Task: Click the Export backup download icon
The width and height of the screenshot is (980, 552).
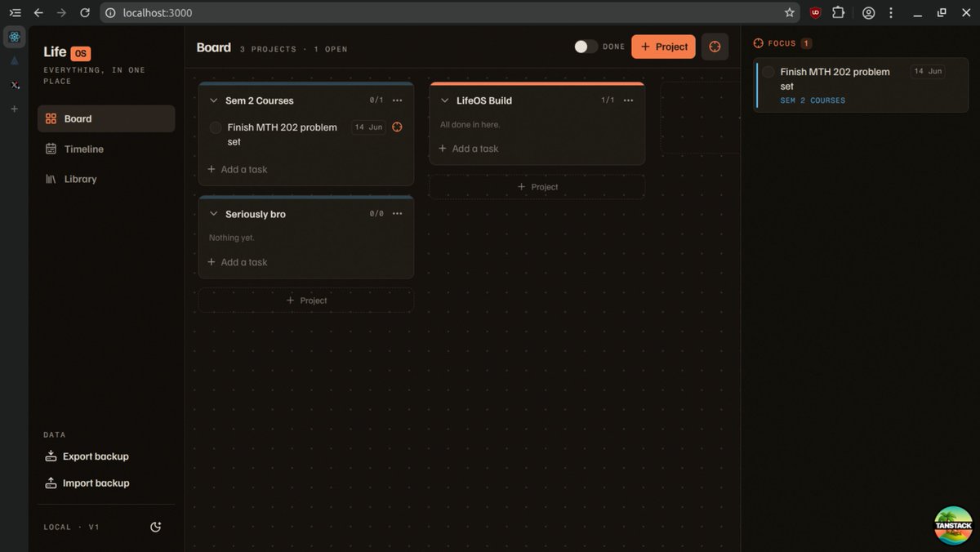Action: click(x=51, y=456)
